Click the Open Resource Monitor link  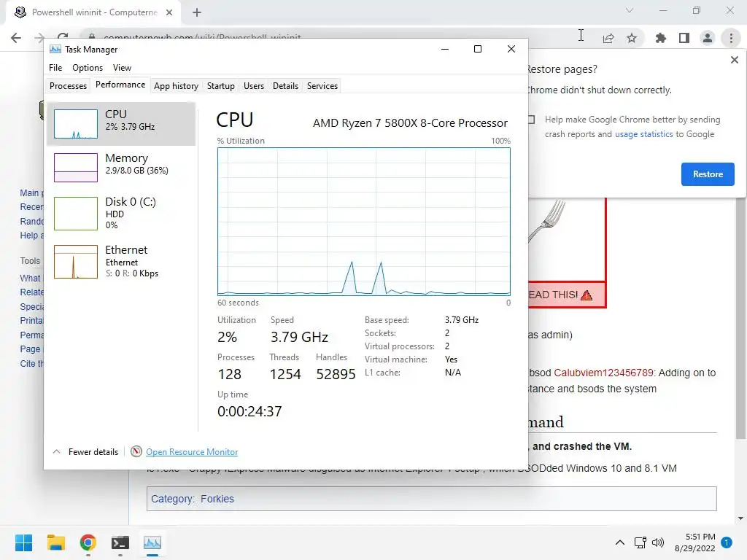click(x=192, y=452)
